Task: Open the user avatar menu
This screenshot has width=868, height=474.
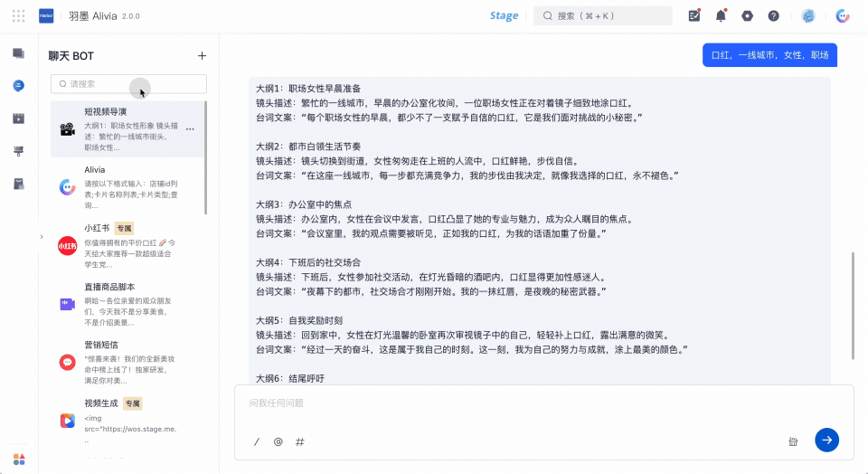Action: [807, 16]
